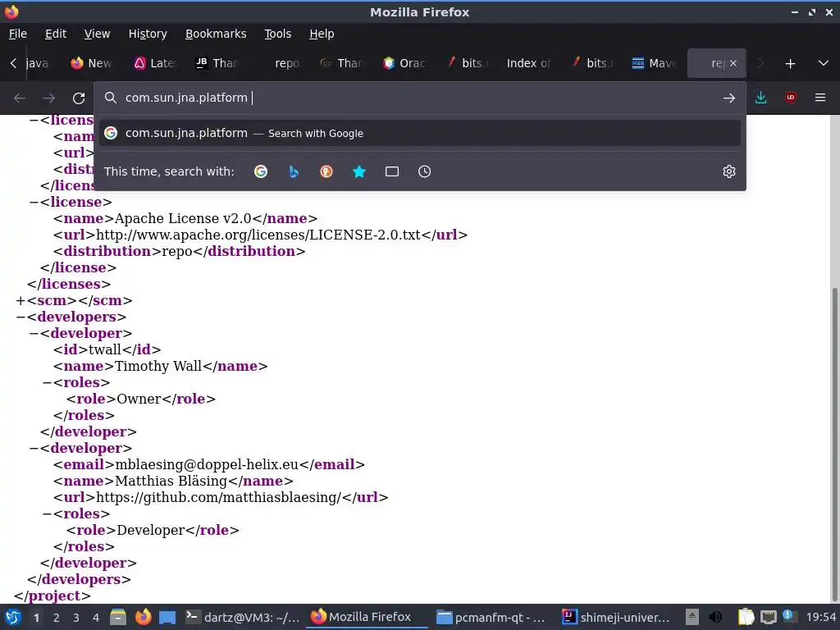Open a new tab with the plus button

point(790,64)
